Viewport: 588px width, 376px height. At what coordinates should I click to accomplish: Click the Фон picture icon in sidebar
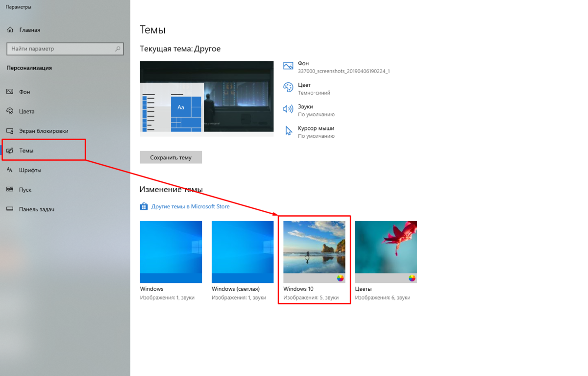(x=10, y=92)
